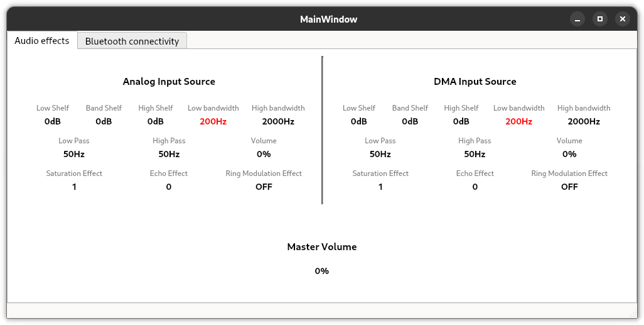Click Analog Ring Modulation Effect OFF value
The width and height of the screenshot is (644, 325).
[x=264, y=187]
